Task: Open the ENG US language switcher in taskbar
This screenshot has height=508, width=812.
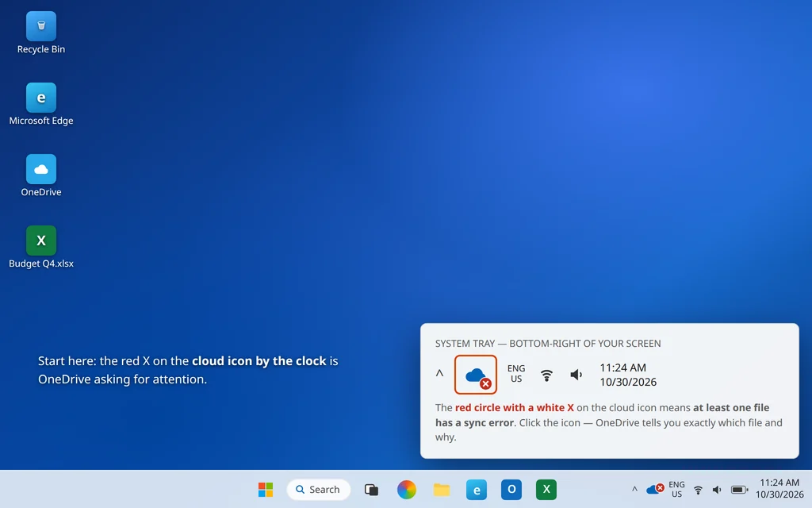Action: click(676, 489)
